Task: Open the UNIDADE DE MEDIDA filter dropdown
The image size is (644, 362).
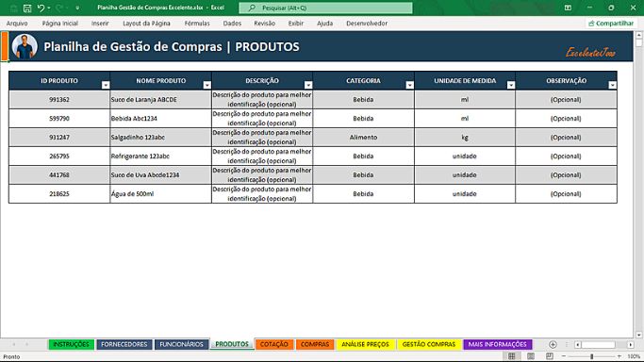Action: coord(511,85)
